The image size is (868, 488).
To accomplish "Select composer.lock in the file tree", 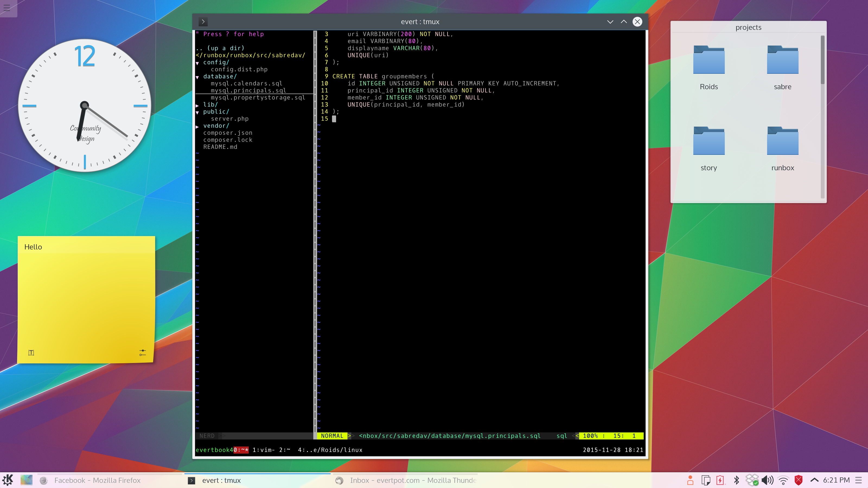I will click(228, 140).
